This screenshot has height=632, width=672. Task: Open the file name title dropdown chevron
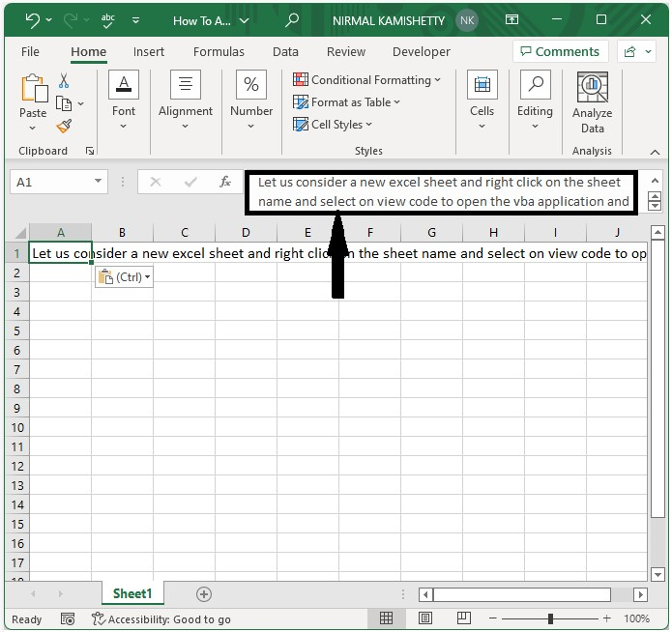[244, 20]
